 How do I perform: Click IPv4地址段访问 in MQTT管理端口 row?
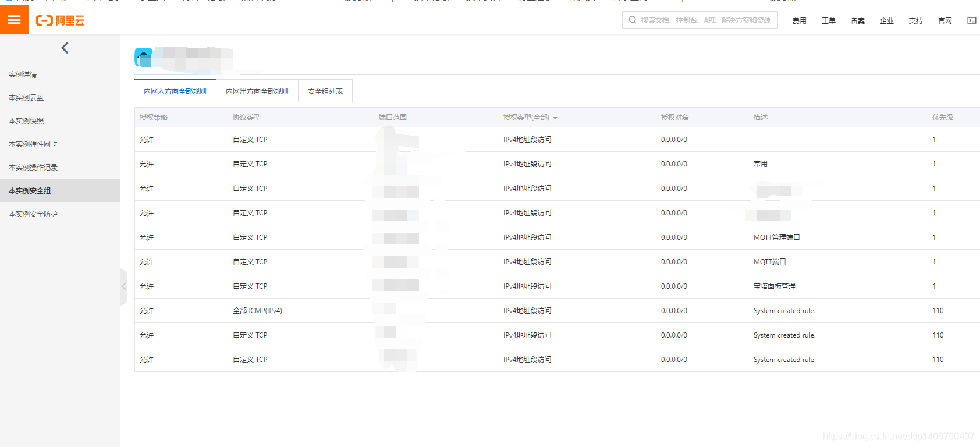click(527, 237)
